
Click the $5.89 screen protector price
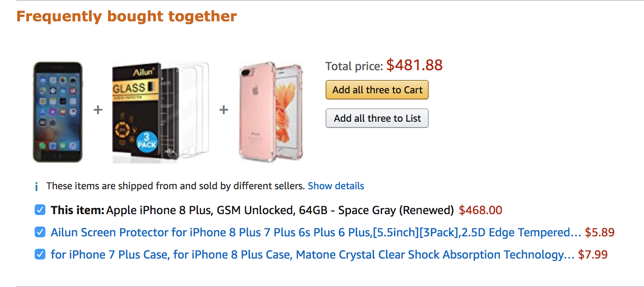click(600, 232)
